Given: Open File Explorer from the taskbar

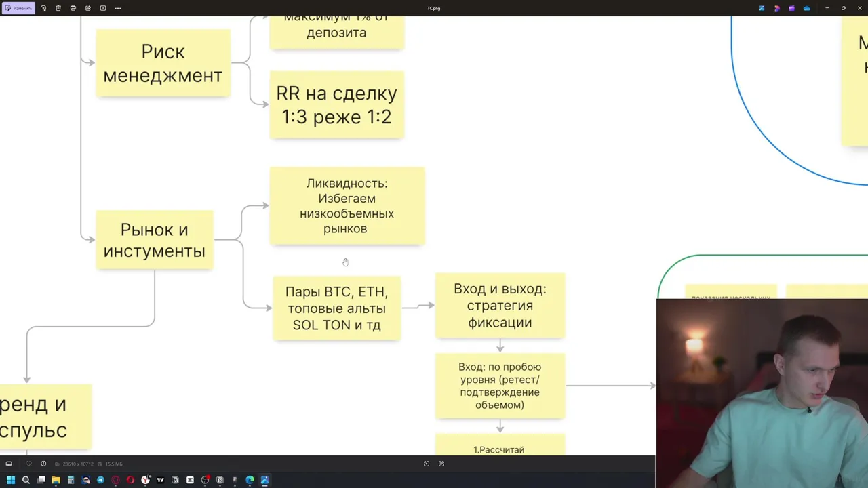Looking at the screenshot, I should (56, 480).
